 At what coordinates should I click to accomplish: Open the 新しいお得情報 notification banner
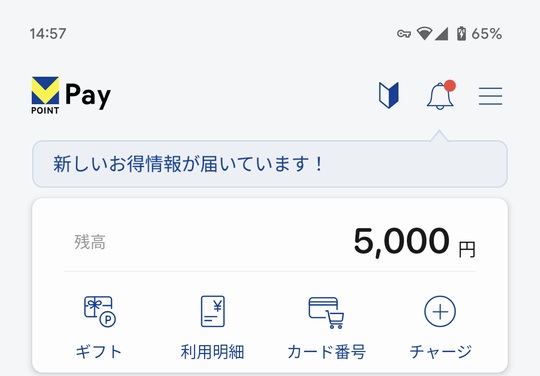coord(270,164)
